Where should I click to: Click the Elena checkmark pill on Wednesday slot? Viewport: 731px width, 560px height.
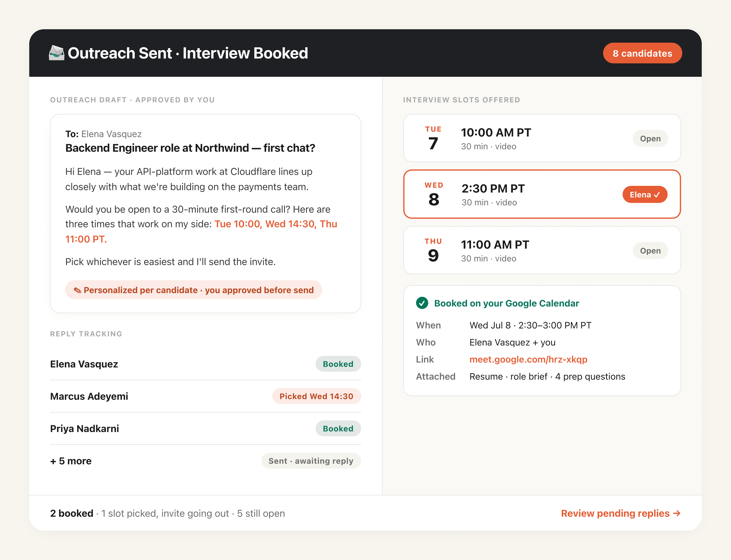pyautogui.click(x=645, y=194)
